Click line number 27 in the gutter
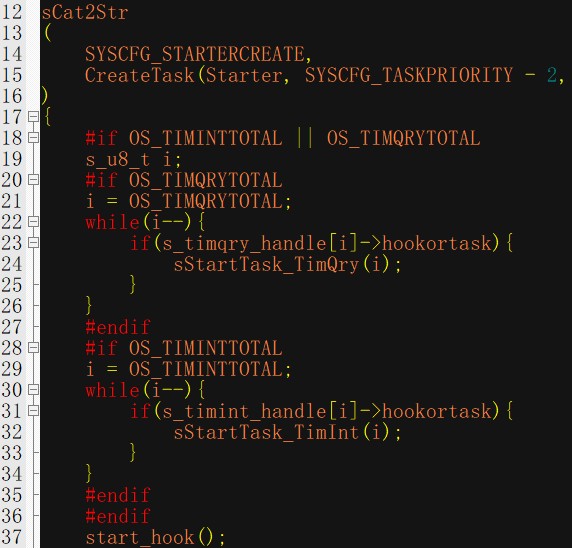The width and height of the screenshot is (572, 548). 12,327
